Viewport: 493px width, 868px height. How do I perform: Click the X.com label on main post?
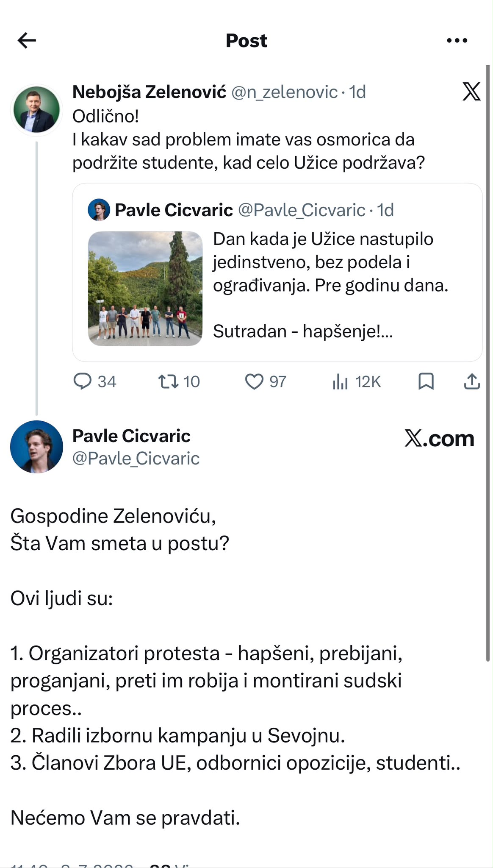439,439
